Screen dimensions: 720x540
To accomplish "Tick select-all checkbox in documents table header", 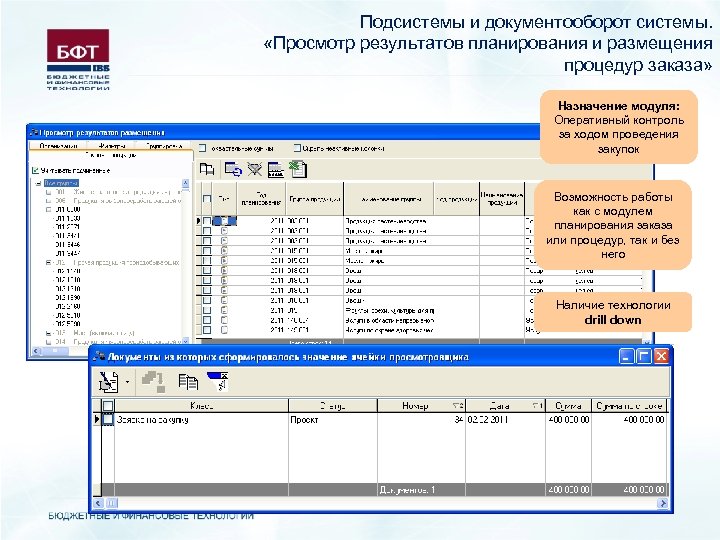I will pyautogui.click(x=107, y=406).
